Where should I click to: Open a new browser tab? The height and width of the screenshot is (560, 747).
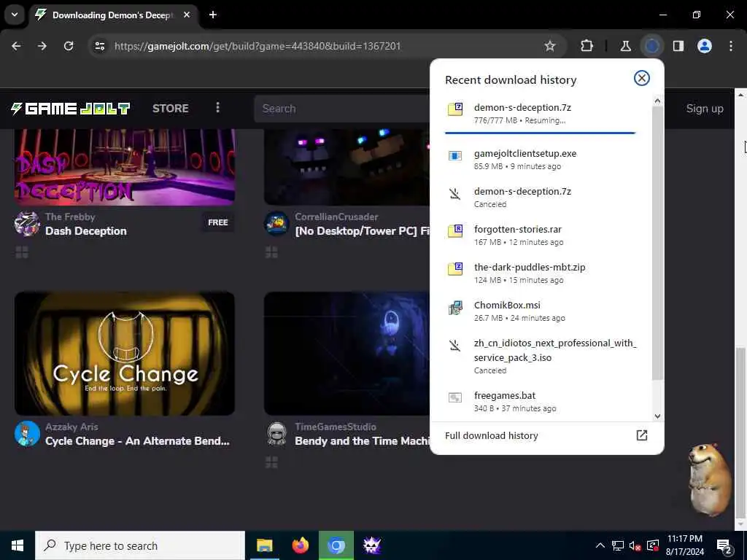(213, 15)
